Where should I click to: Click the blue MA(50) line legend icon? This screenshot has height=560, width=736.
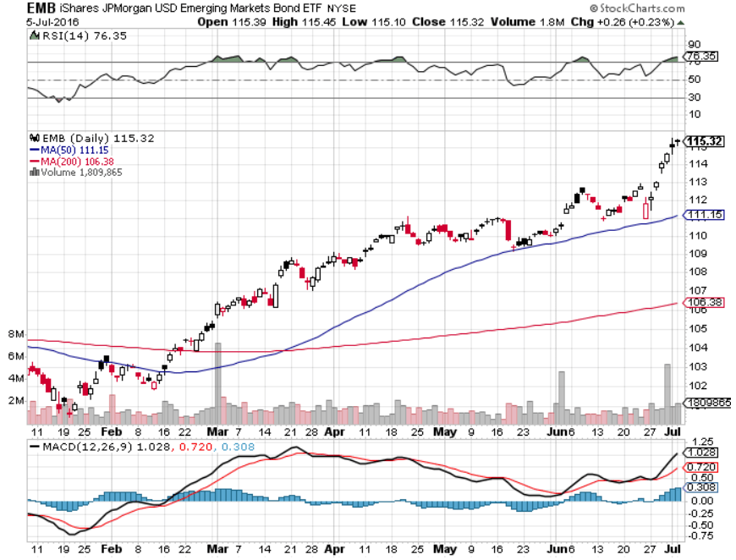tap(35, 150)
